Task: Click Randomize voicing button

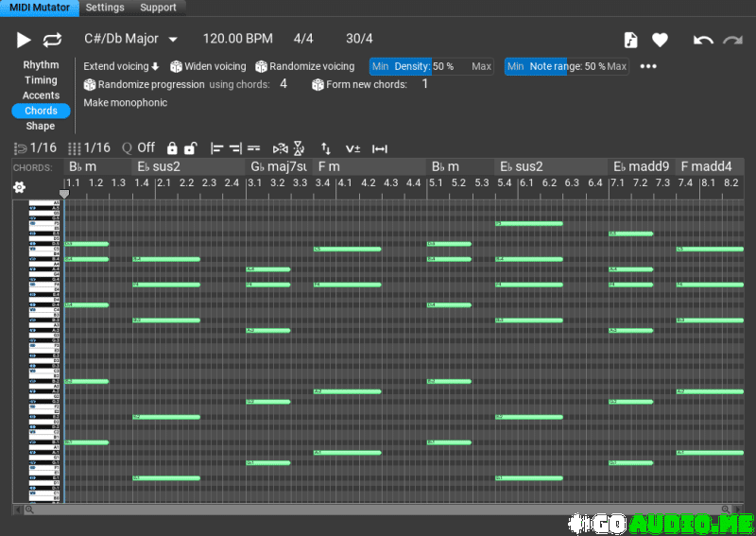Action: coord(305,66)
